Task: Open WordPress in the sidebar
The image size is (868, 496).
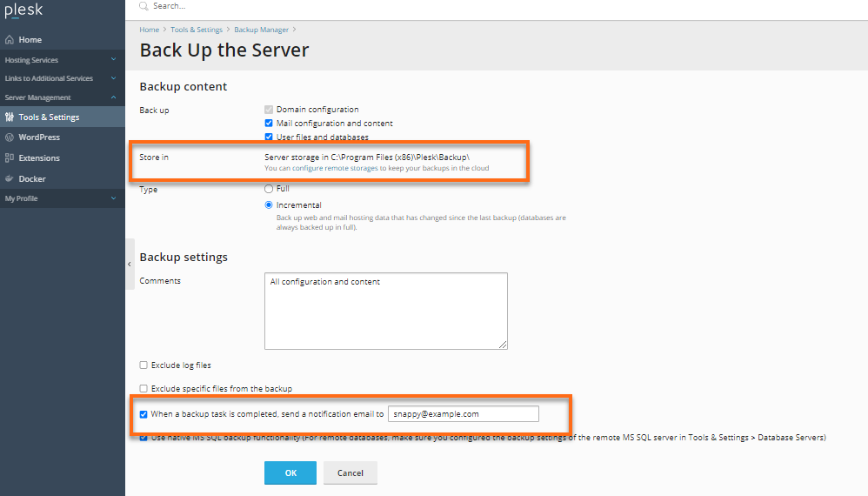Action: (x=62, y=137)
